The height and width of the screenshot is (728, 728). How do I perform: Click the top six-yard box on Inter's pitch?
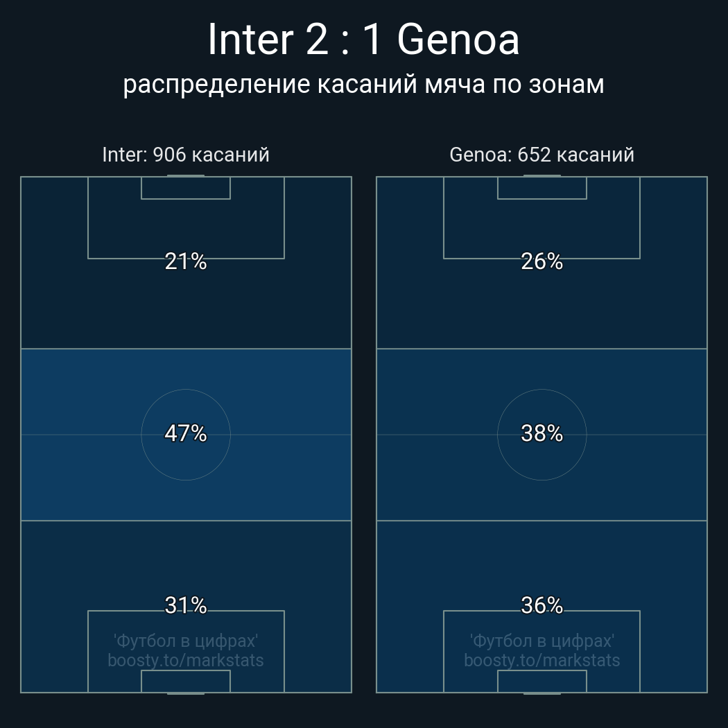point(186,188)
